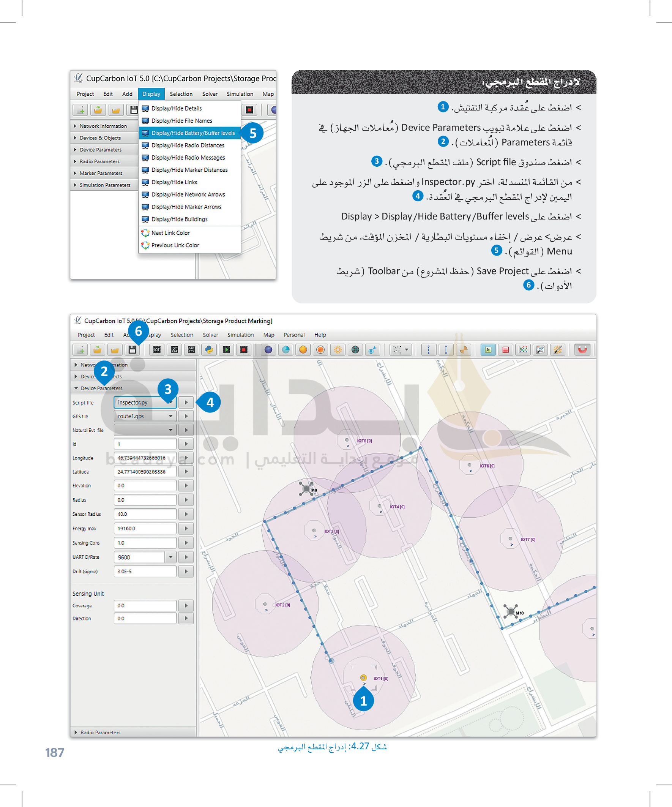The image size is (672, 807).
Task: Open the Personal menu
Action: [x=294, y=335]
